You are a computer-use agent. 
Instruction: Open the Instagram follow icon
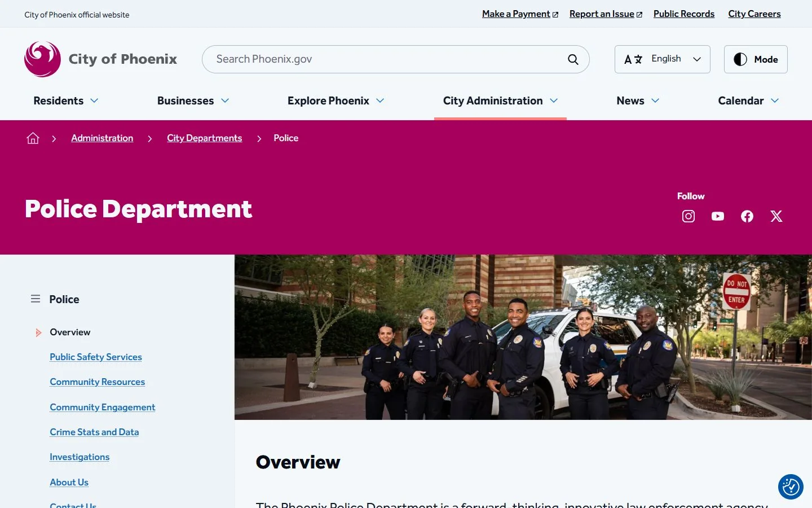(689, 216)
